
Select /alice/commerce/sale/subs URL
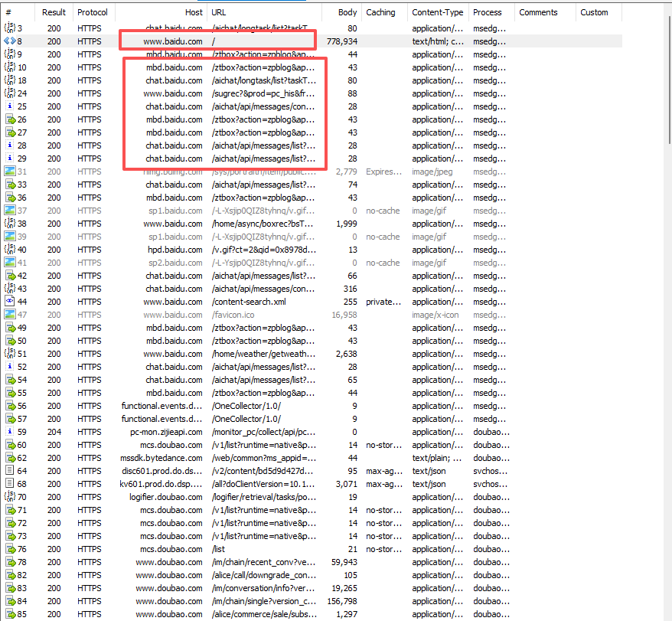point(264,613)
